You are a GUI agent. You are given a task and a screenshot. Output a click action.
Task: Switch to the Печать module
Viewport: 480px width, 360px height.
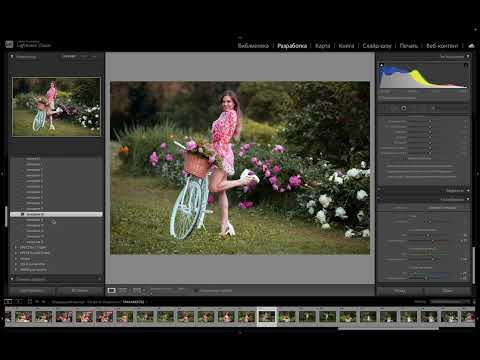point(409,46)
